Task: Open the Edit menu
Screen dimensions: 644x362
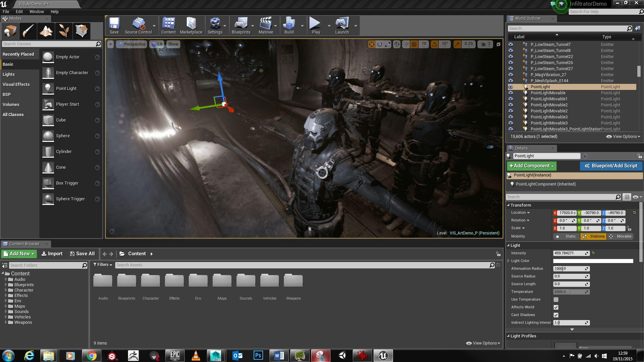Action: [19, 11]
